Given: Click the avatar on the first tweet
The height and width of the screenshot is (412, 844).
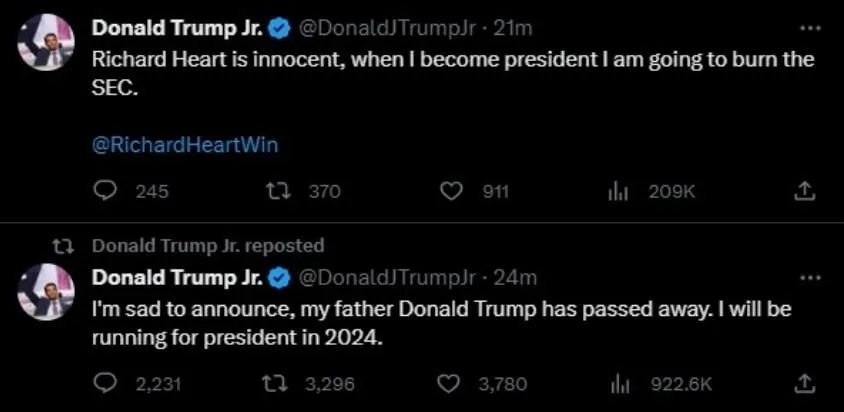Looking at the screenshot, I should (x=46, y=42).
